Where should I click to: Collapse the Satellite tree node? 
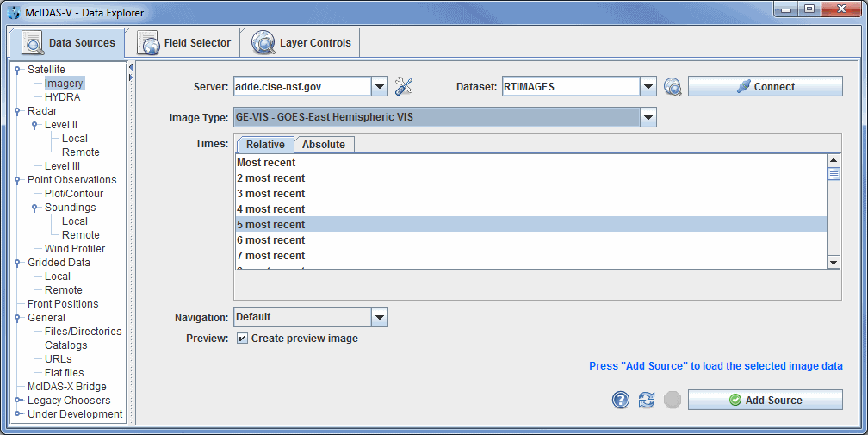[17, 70]
